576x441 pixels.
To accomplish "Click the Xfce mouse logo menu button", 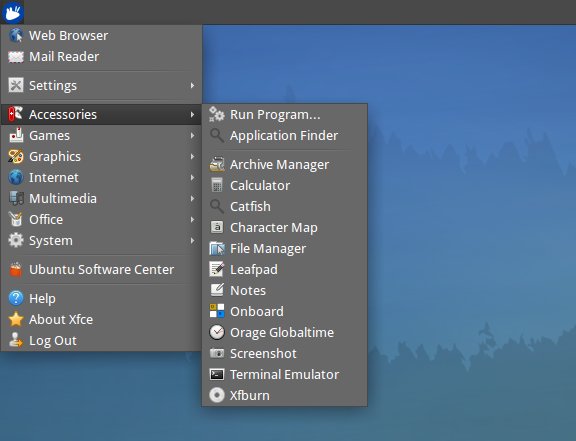I will (x=13, y=12).
